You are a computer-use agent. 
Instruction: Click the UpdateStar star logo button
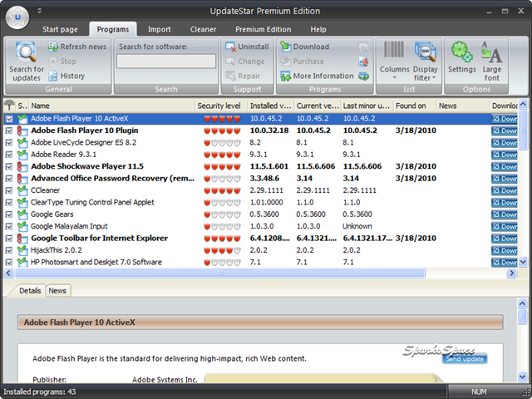click(x=17, y=17)
